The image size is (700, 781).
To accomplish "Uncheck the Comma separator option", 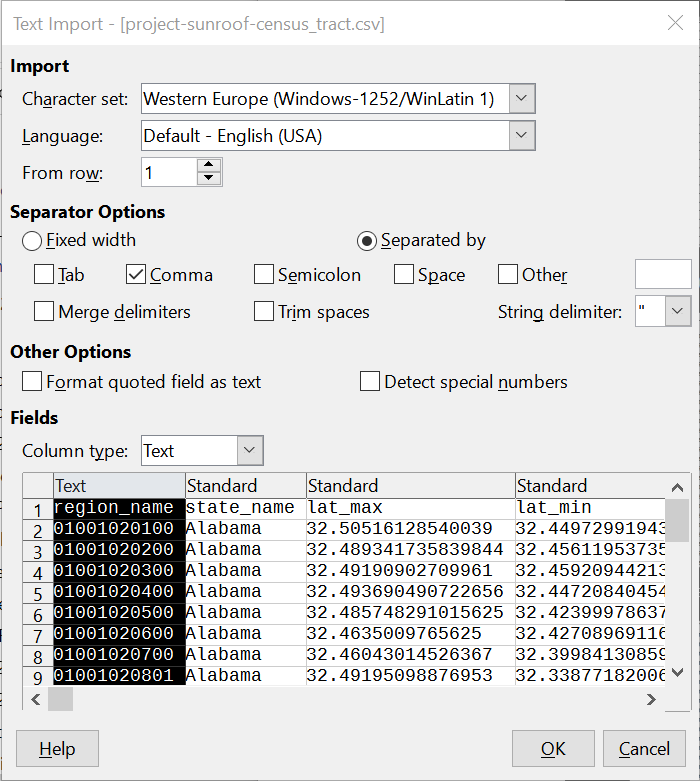I will [137, 275].
